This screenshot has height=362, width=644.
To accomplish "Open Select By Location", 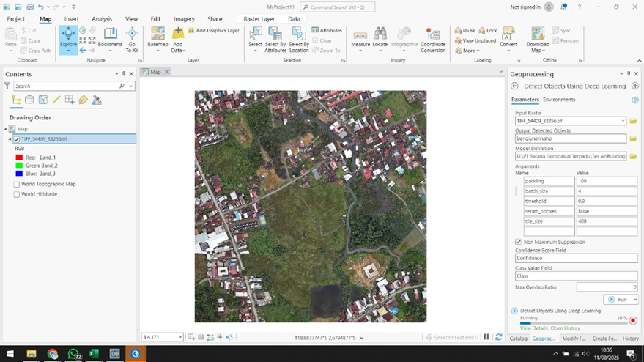I will pyautogui.click(x=299, y=40).
